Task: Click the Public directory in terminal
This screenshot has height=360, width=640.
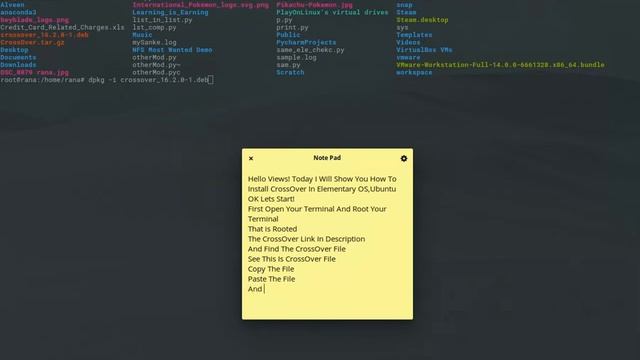Action: (288, 35)
